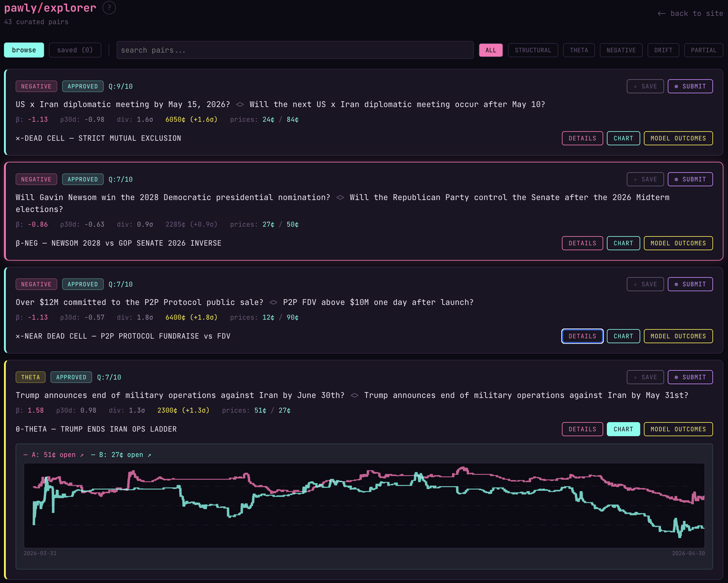
Task: Save the Trump ends Iran ops pair
Action: click(x=645, y=377)
